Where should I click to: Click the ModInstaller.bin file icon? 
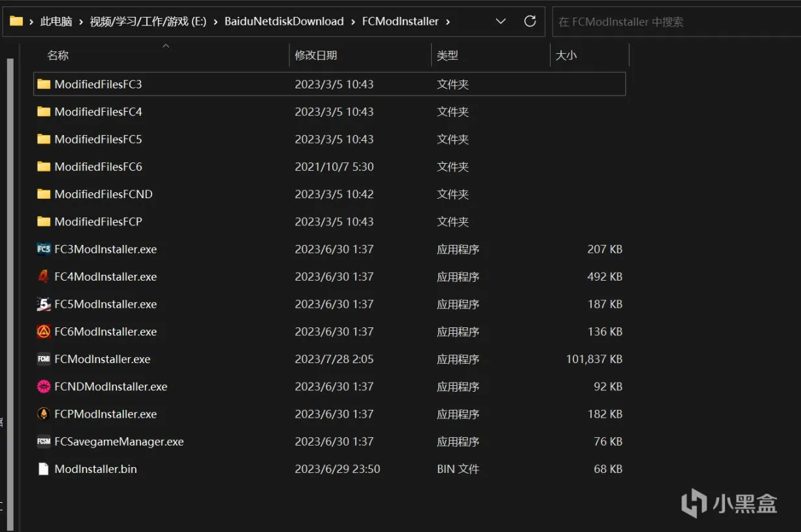click(x=44, y=468)
